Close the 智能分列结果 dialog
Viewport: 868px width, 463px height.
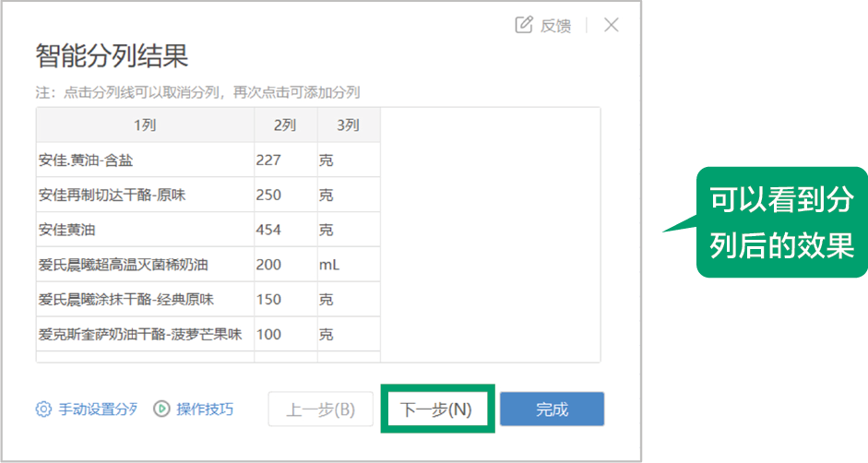click(x=612, y=25)
